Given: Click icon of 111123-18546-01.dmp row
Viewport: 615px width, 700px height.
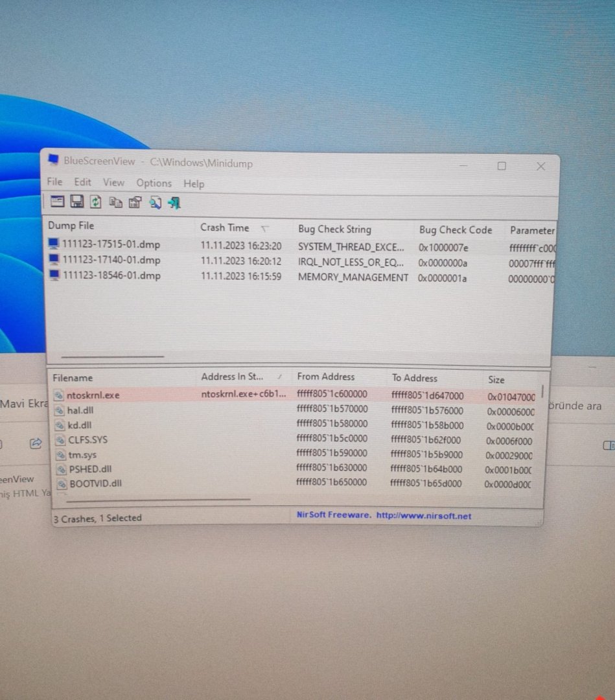Looking at the screenshot, I should tap(54, 275).
